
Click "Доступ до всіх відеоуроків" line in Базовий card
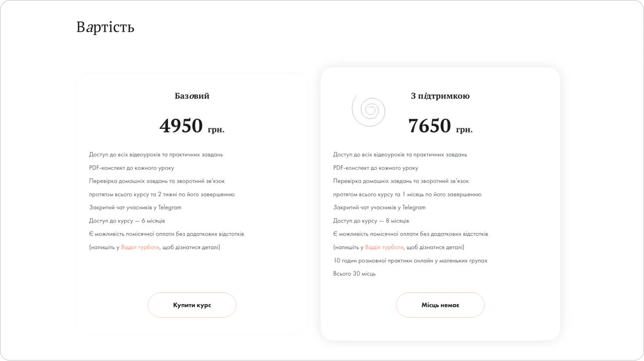point(156,155)
